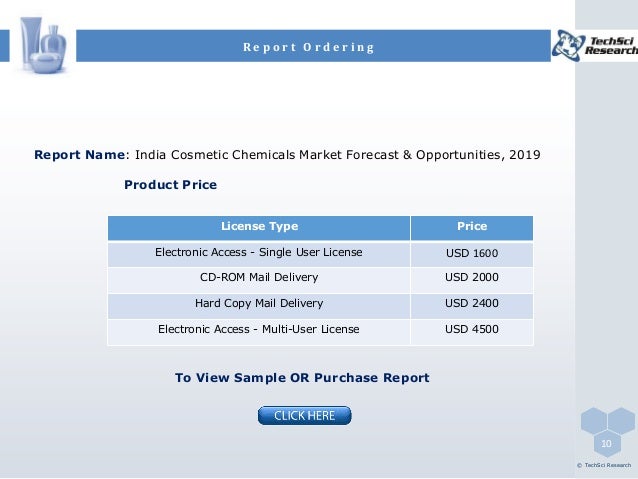Select Electronic Access Single User License row
The image size is (638, 479).
(321, 254)
